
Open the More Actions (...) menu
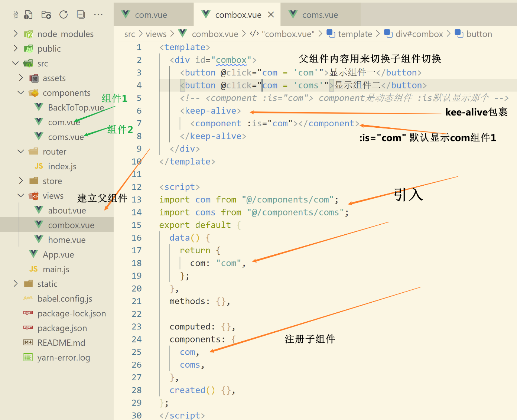[x=98, y=14]
